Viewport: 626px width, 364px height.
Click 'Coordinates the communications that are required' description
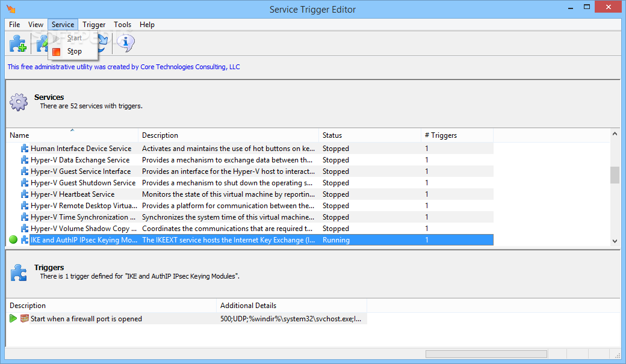[227, 229]
